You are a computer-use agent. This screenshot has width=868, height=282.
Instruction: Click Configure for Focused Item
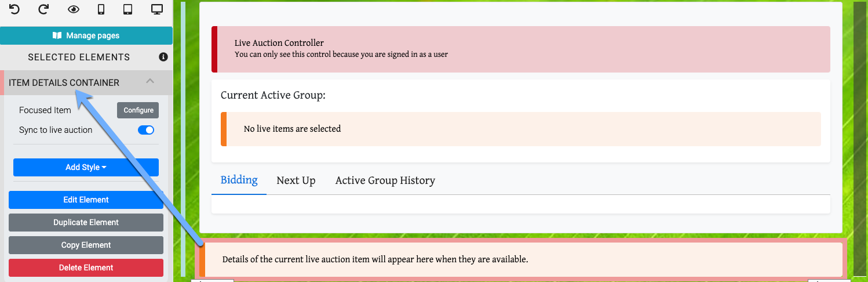pos(138,110)
